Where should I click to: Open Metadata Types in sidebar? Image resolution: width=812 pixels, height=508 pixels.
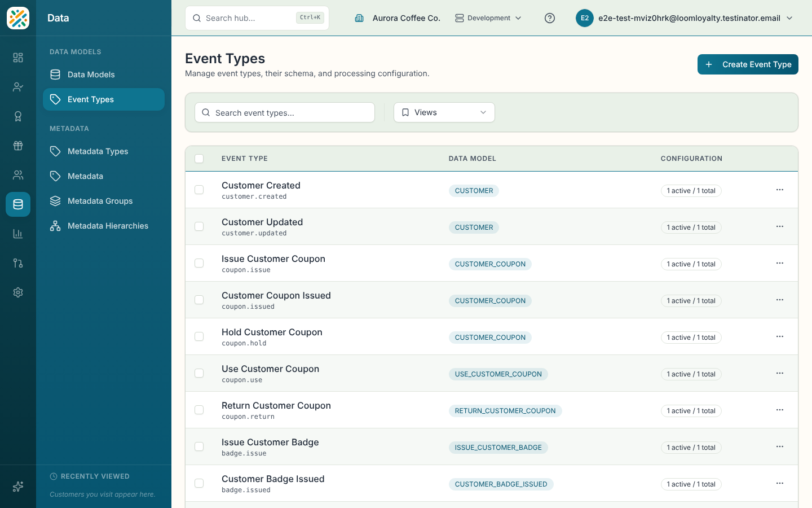tap(104, 151)
